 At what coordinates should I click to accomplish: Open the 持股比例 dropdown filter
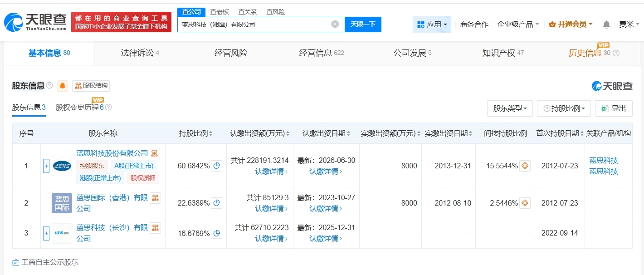pyautogui.click(x=564, y=108)
